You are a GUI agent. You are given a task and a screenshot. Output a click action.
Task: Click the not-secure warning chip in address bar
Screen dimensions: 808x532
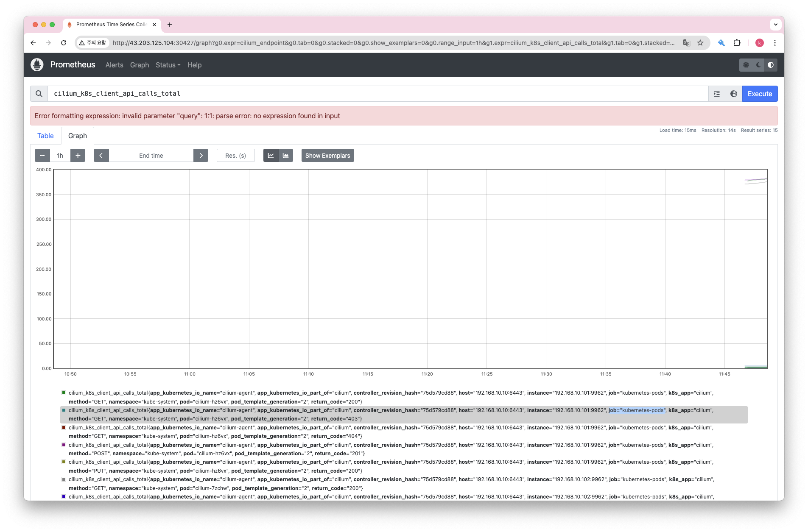[93, 43]
